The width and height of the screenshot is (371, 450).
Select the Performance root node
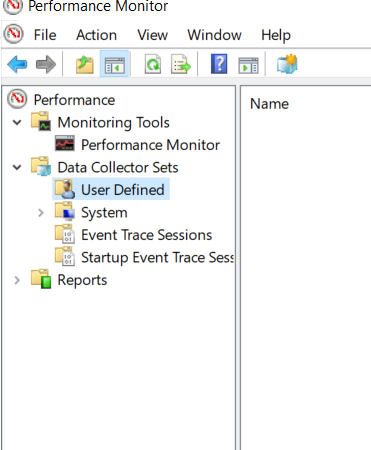point(74,100)
